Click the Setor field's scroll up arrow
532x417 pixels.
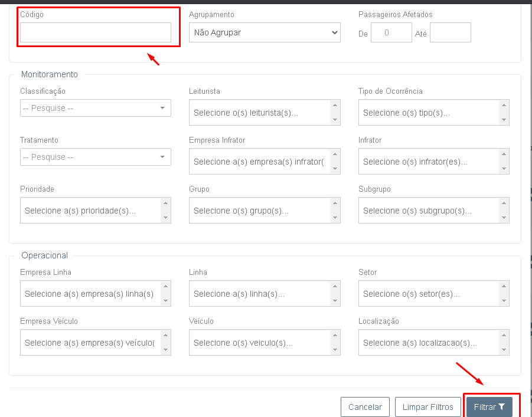504,287
